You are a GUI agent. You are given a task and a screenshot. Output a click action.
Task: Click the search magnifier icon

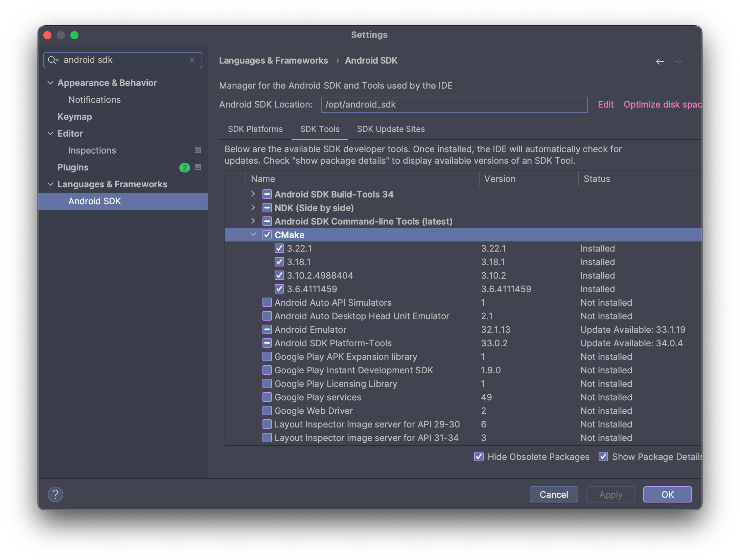click(x=53, y=60)
